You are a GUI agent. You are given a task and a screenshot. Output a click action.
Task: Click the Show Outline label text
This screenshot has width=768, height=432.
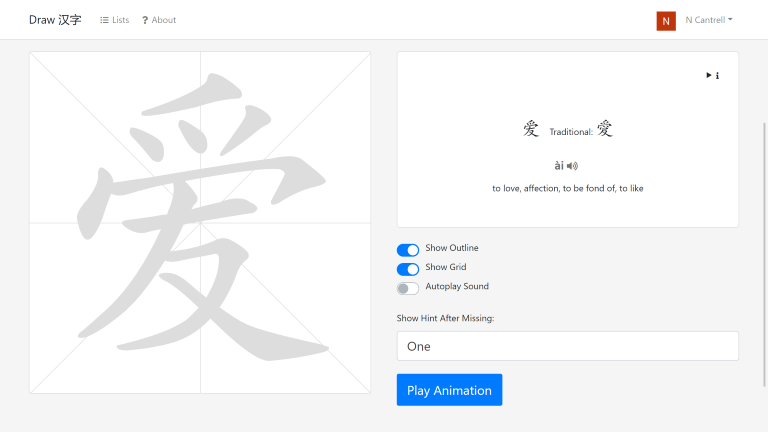pos(452,248)
